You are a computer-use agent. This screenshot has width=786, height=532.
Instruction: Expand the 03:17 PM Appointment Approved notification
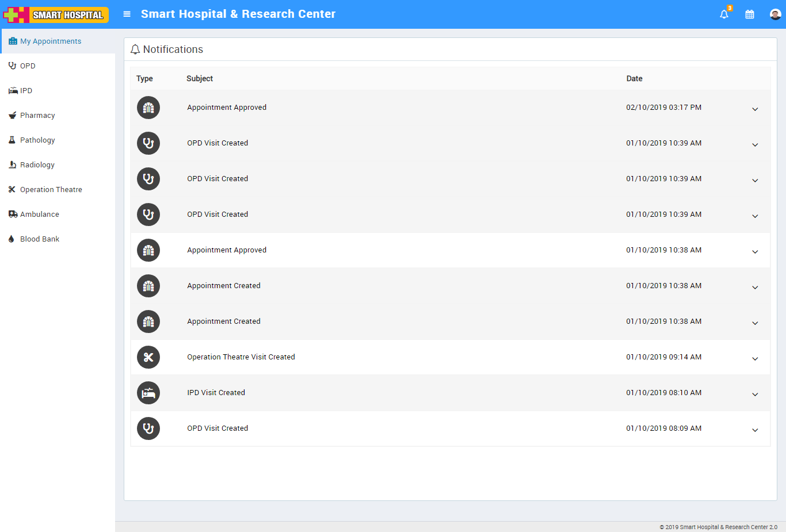pyautogui.click(x=755, y=109)
